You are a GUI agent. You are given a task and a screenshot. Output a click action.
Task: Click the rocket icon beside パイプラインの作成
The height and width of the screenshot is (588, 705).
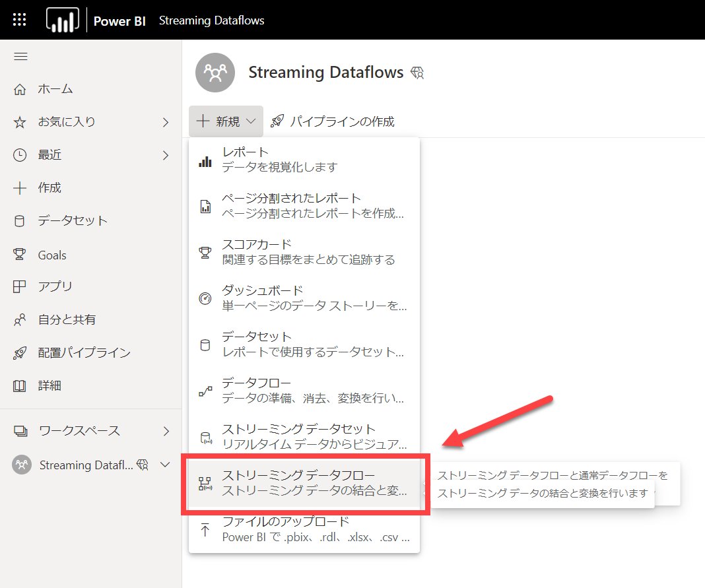point(277,121)
